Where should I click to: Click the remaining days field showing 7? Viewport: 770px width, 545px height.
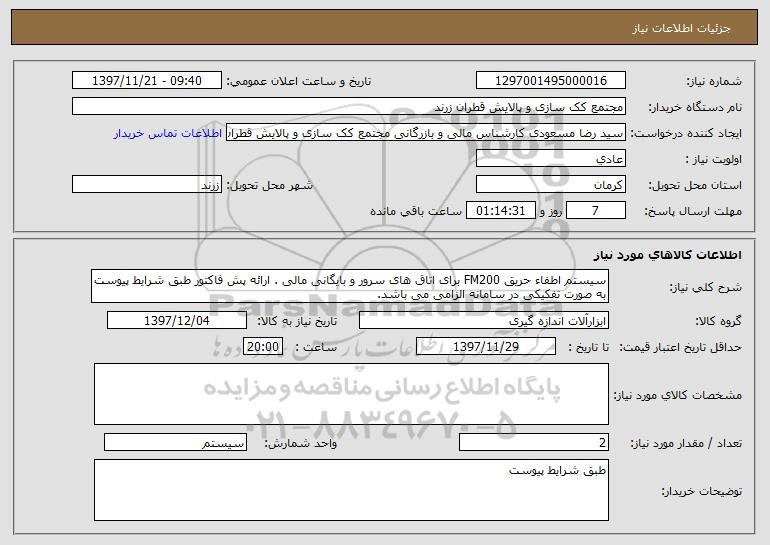[596, 211]
